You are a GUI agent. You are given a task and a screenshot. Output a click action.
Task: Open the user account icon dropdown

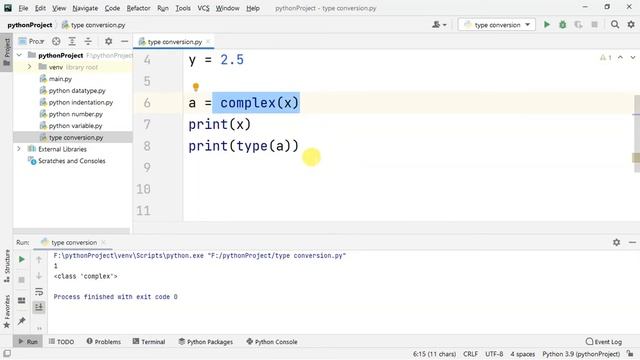[439, 25]
